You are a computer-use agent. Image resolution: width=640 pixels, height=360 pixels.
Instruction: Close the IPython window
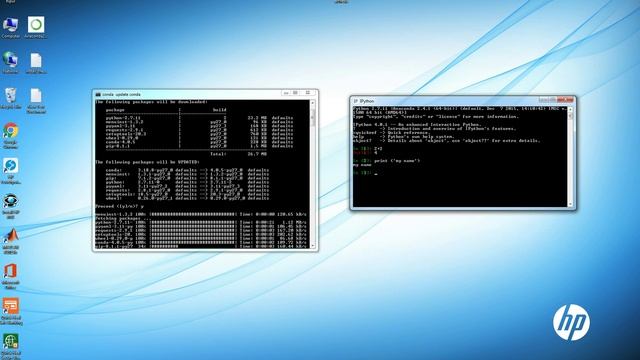pos(565,100)
